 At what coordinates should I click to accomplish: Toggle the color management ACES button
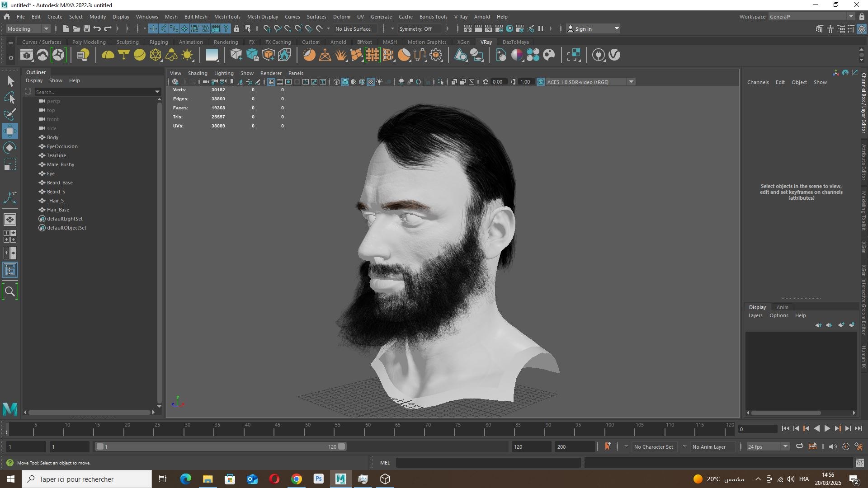(x=541, y=82)
